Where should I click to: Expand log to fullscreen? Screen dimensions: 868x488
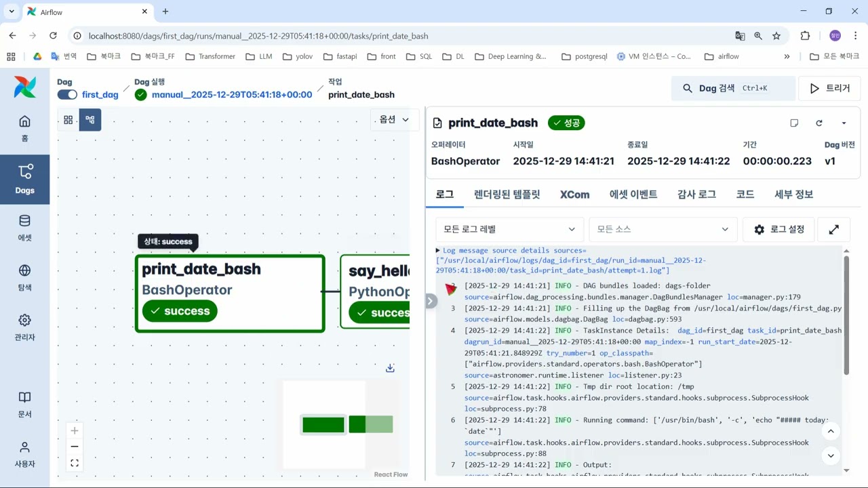[x=834, y=229]
